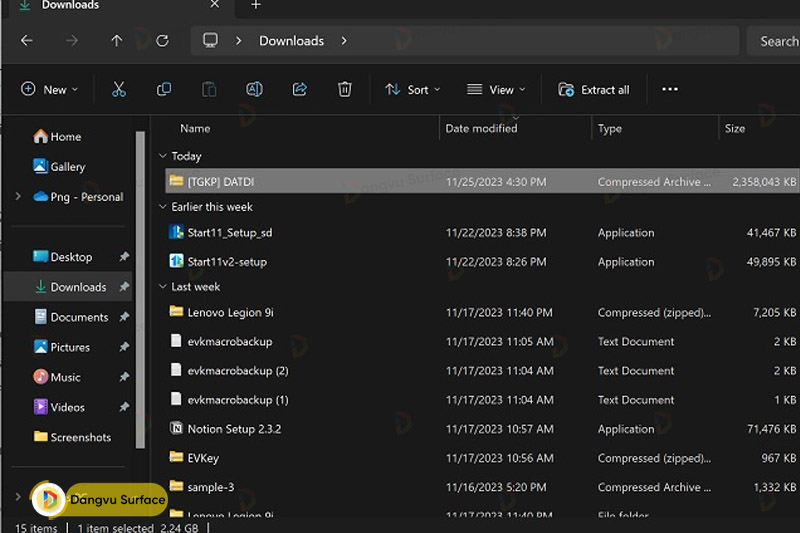
Task: Click the Cut scissors icon in toolbar
Action: click(x=119, y=89)
